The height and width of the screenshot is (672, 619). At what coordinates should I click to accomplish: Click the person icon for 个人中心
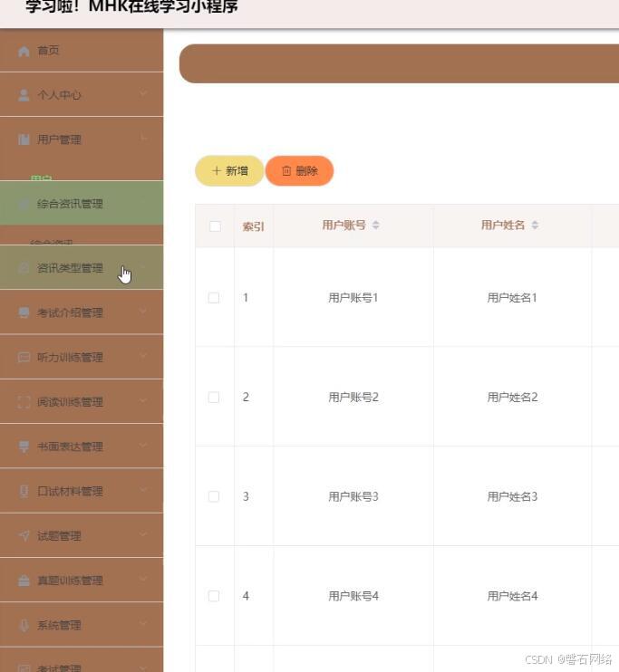click(24, 95)
